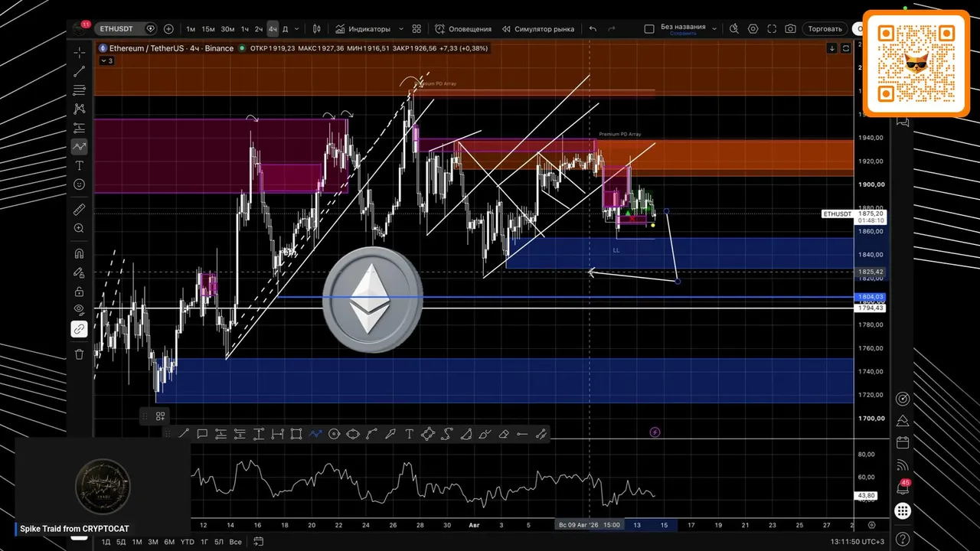The width and height of the screenshot is (980, 551).
Task: Select the circle tool in drawing toolbar
Action: [334, 434]
